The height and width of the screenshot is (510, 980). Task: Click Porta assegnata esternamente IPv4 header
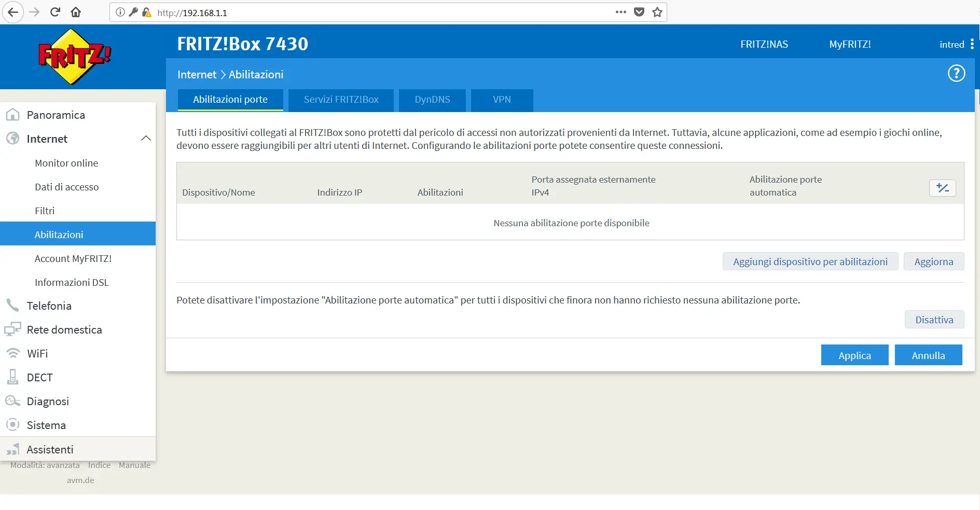coord(593,186)
